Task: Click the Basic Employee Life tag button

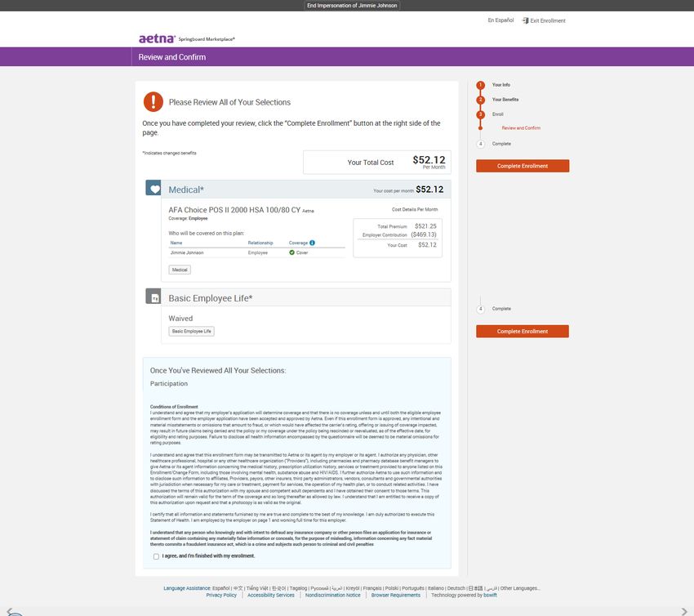Action: 191,331
